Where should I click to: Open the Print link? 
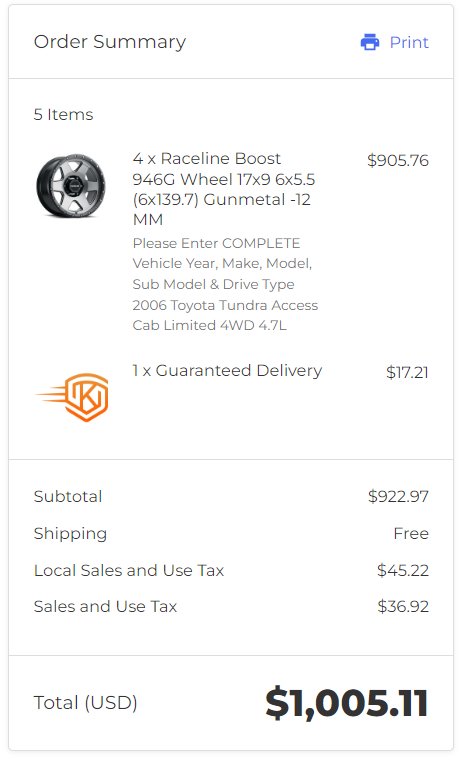(x=409, y=42)
